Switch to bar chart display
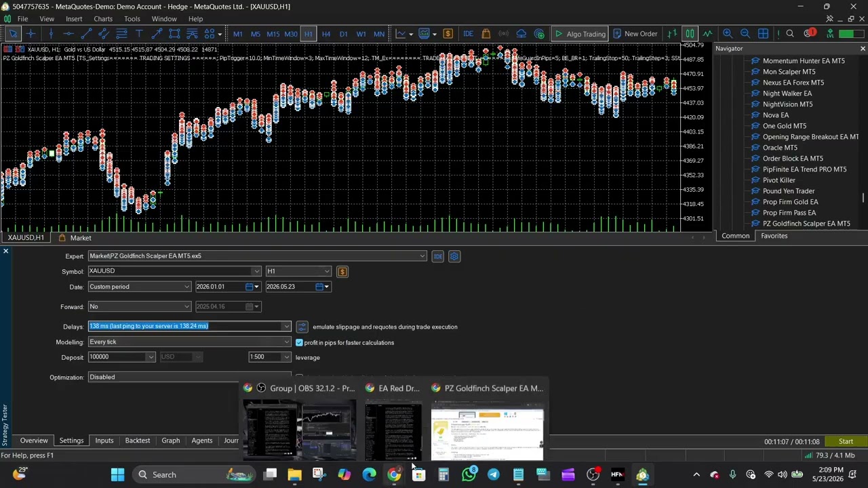The width and height of the screenshot is (868, 488). coord(672,34)
